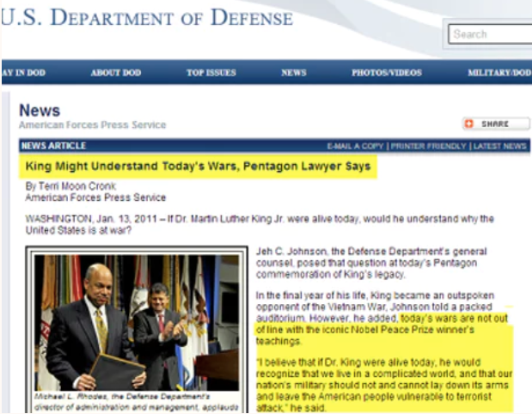Image resolution: width=532 pixels, height=414 pixels.
Task: Click the News section heading
Action: pos(40,111)
